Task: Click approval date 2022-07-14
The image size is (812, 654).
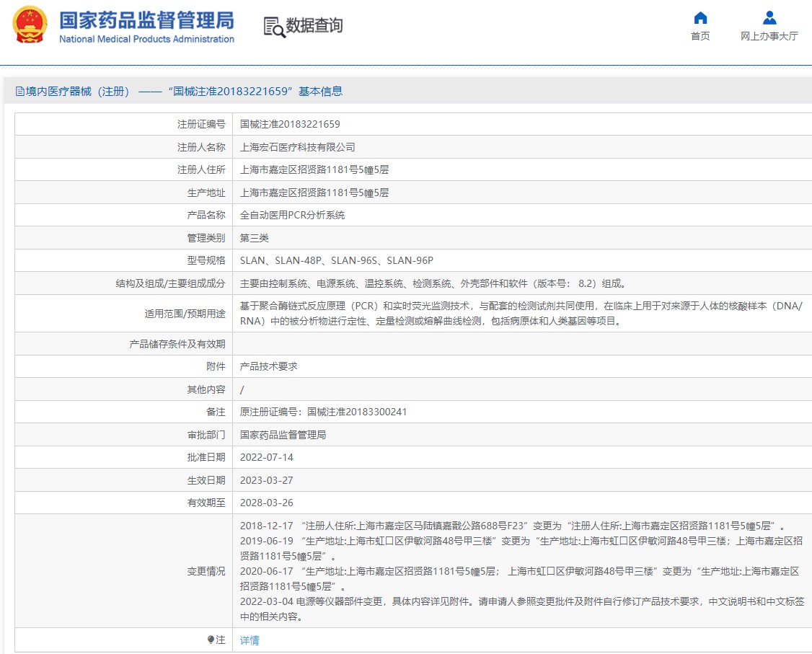Action: pos(267,457)
